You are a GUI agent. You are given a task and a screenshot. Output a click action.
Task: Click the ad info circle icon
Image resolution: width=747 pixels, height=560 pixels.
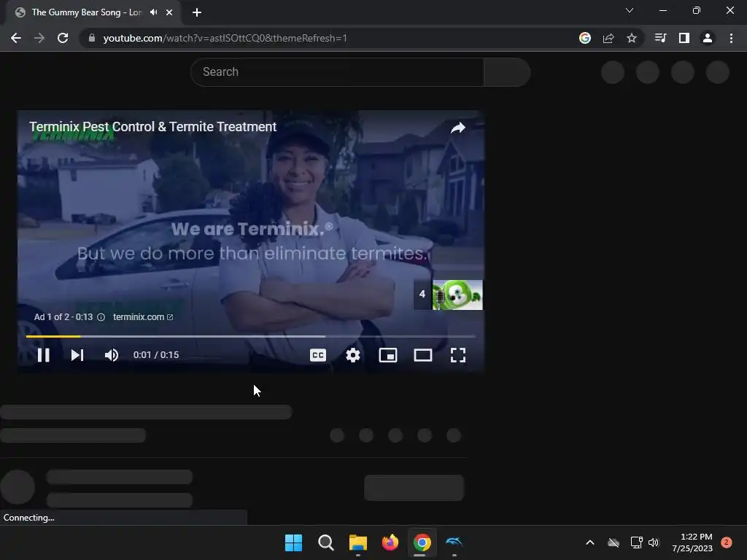[x=101, y=317]
